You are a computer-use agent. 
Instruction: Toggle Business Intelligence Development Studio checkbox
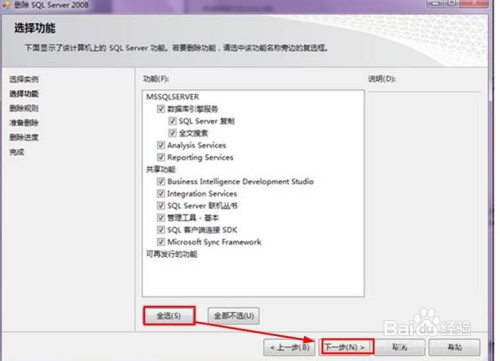(161, 181)
